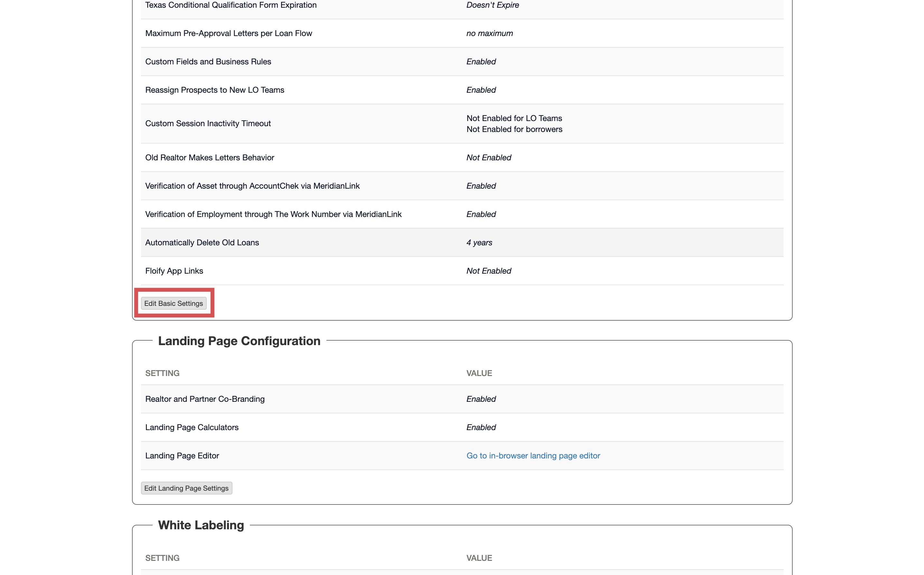924x575 pixels.
Task: Click the 'no maximum' value text
Action: (489, 33)
